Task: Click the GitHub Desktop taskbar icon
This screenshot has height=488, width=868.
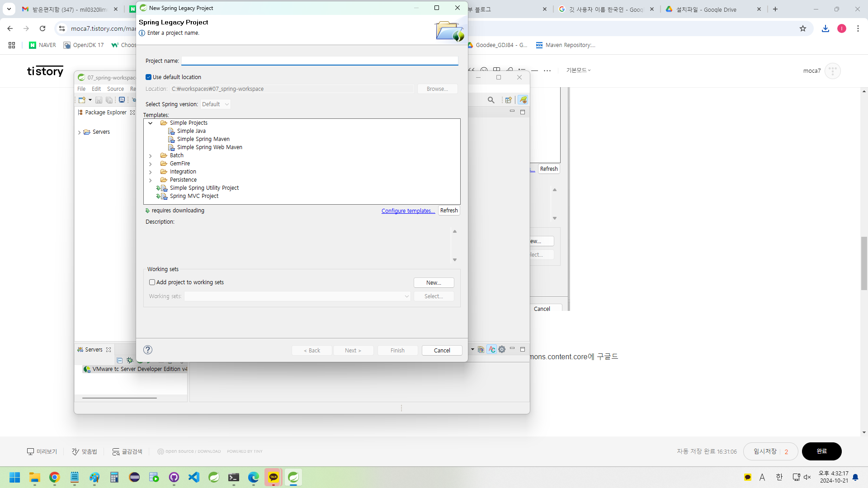Action: 174,477
